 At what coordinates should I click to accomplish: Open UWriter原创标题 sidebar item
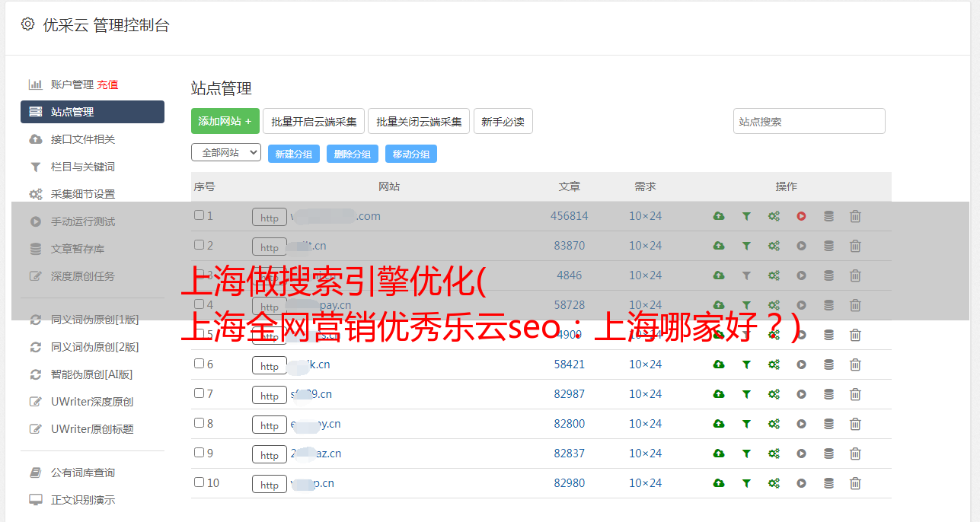click(x=91, y=429)
